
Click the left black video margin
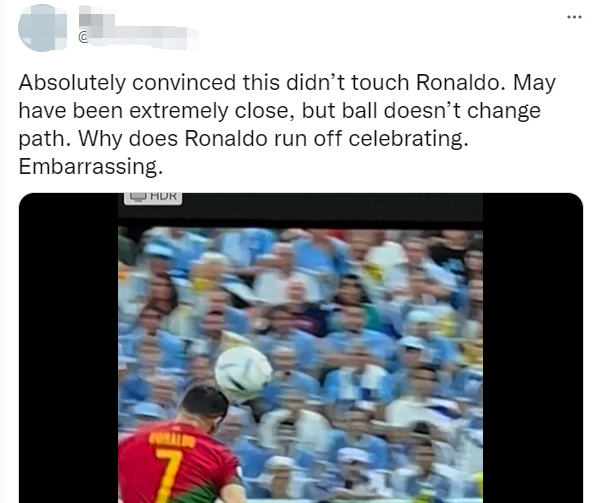click(x=68, y=348)
